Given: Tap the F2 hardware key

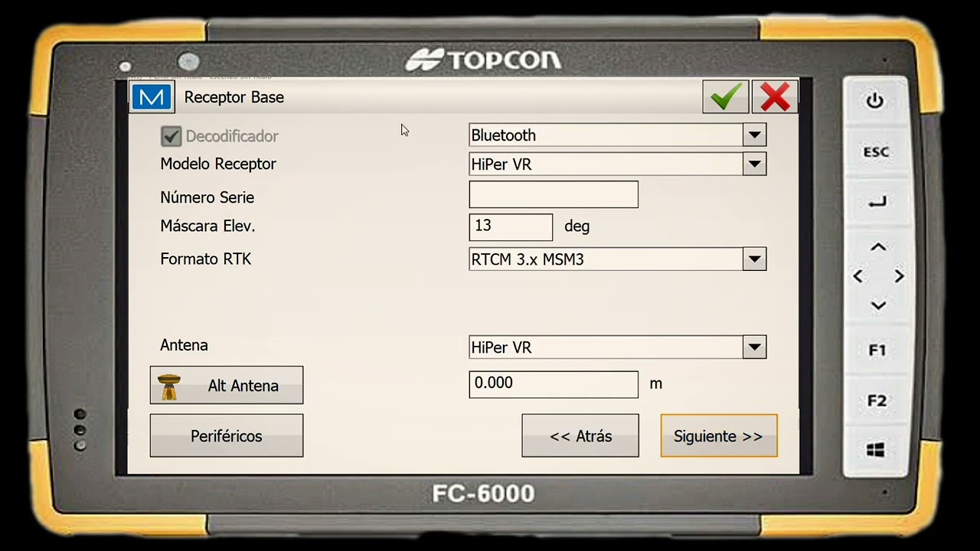Looking at the screenshot, I should click(x=877, y=401).
